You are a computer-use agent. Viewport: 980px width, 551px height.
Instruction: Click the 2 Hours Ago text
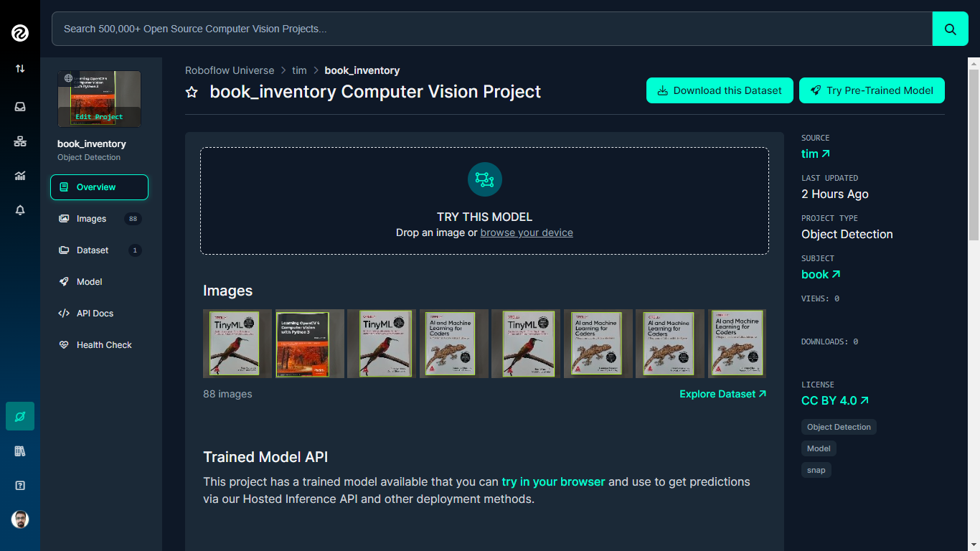click(835, 194)
